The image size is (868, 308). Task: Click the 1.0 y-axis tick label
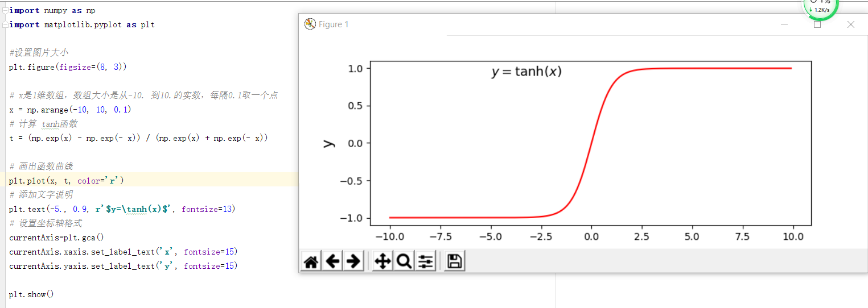[356, 68]
